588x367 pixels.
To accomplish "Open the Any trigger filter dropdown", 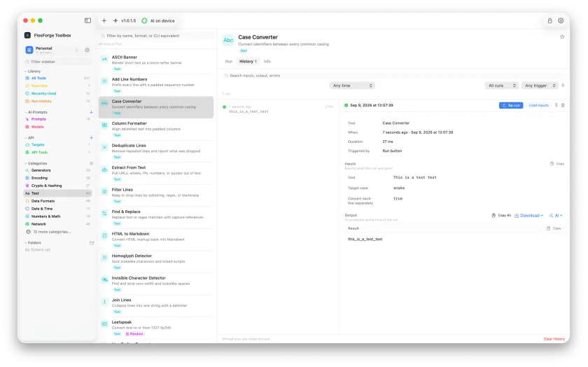I will pos(540,85).
